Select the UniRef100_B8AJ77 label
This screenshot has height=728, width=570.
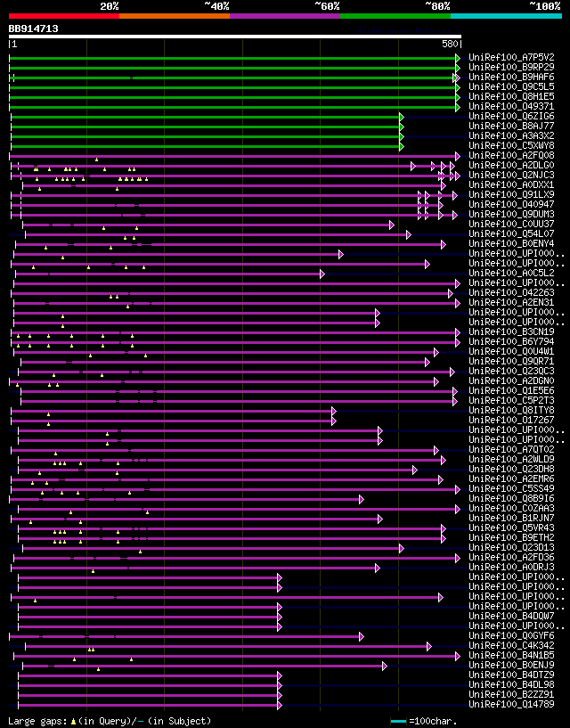511,126
